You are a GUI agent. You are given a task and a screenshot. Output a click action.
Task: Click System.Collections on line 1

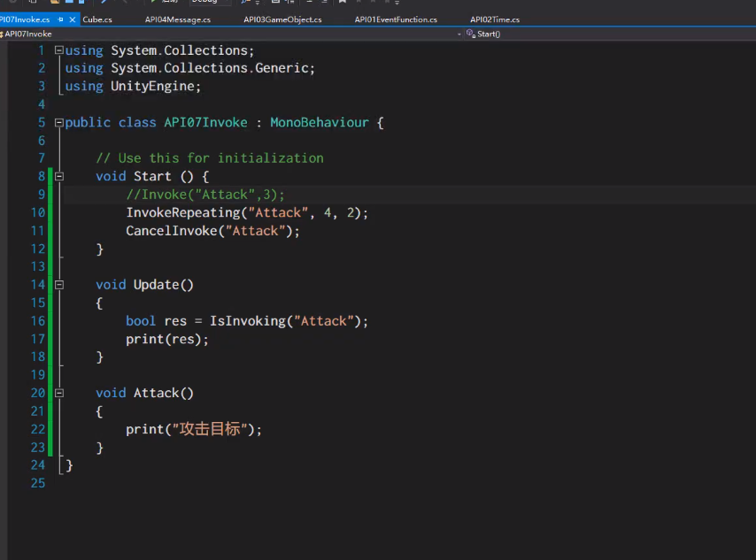coord(180,50)
